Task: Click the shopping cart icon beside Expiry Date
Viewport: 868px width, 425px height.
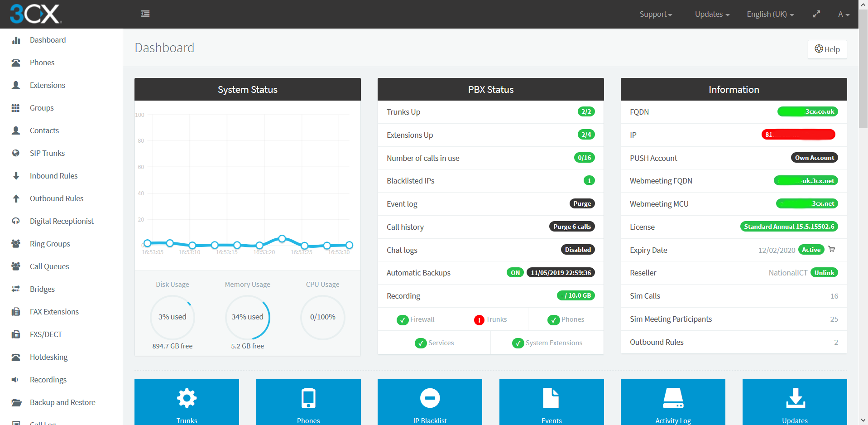Action: point(832,249)
